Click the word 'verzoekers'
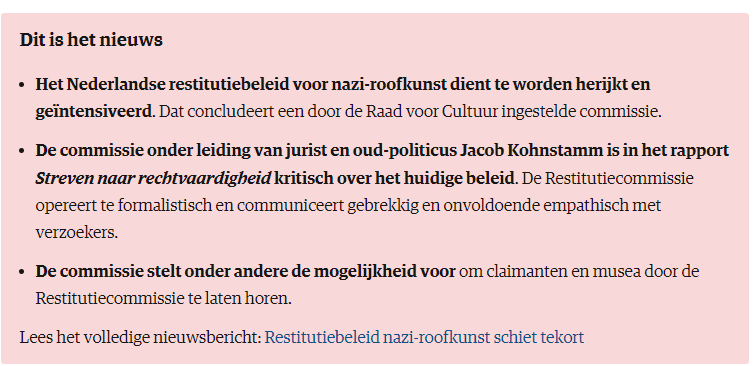 (76, 233)
